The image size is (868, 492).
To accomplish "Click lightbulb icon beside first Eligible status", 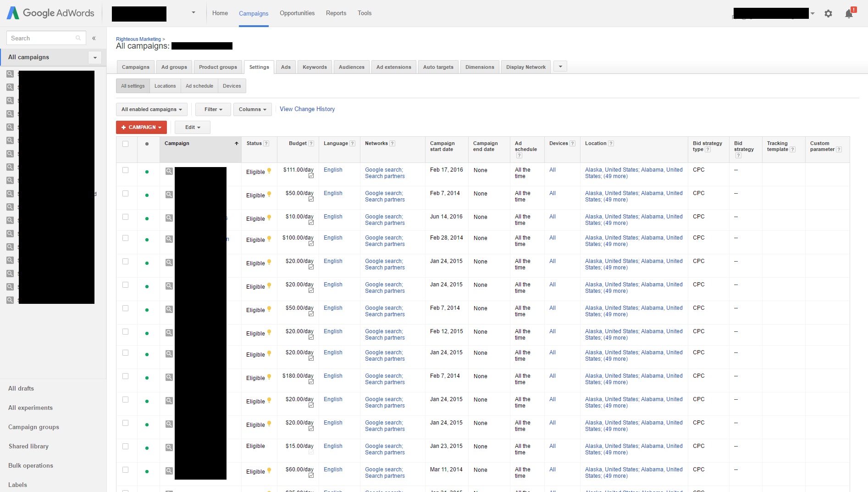I will click(x=269, y=171).
